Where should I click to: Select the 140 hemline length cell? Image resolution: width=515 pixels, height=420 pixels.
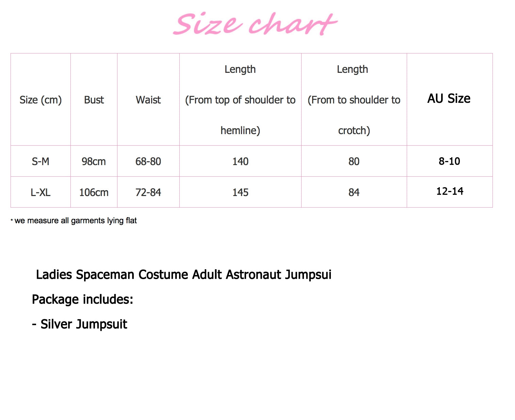[240, 161]
